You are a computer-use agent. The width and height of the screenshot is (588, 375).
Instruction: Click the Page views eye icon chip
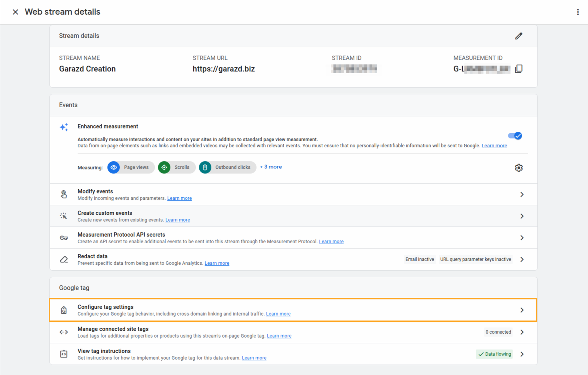[x=114, y=167]
